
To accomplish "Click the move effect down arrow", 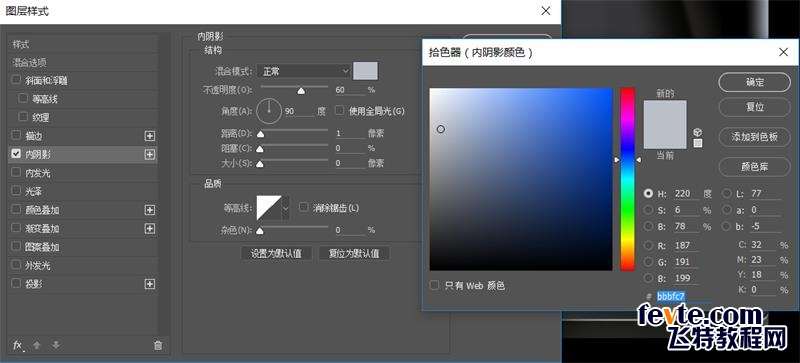I will (x=56, y=345).
